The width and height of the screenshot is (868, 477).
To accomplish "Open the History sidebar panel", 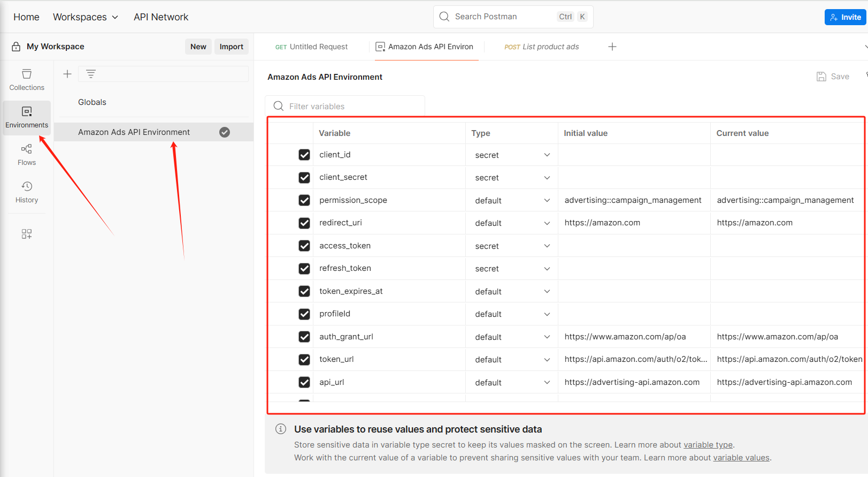I will coord(27,192).
